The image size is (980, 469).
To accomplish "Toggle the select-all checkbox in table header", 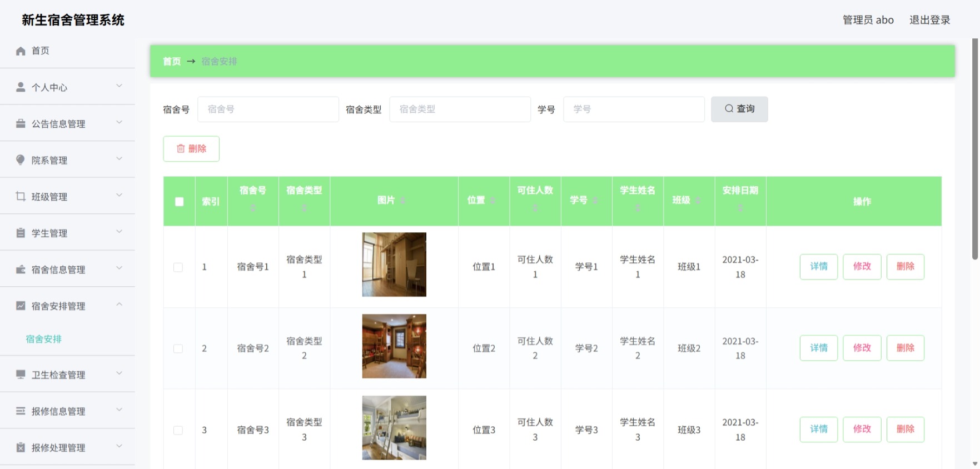I will tap(179, 202).
